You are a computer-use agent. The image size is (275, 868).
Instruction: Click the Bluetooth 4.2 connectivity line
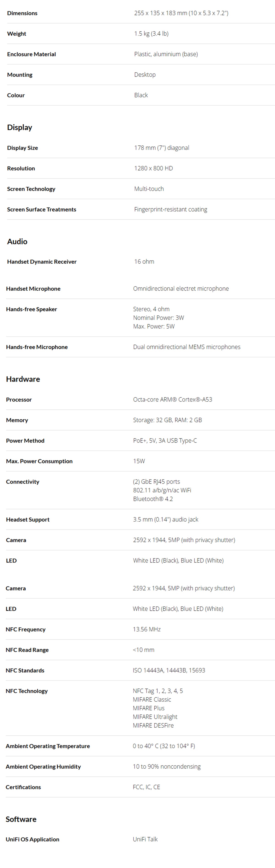pyautogui.click(x=153, y=499)
